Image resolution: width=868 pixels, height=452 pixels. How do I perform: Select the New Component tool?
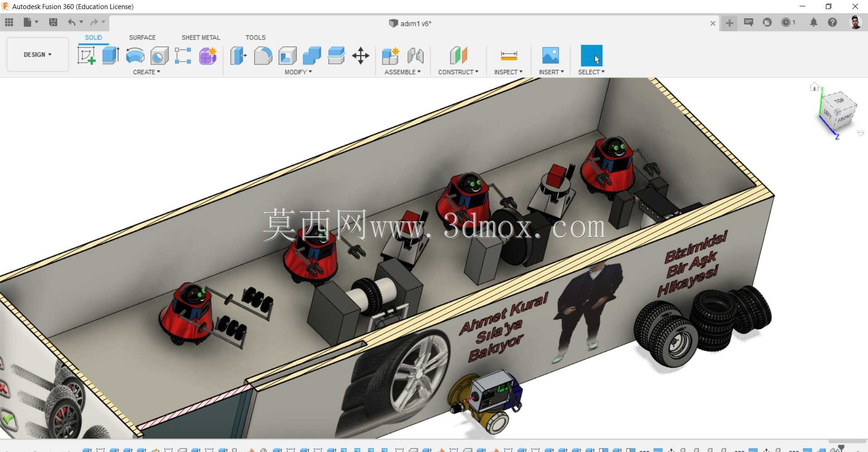coord(391,56)
